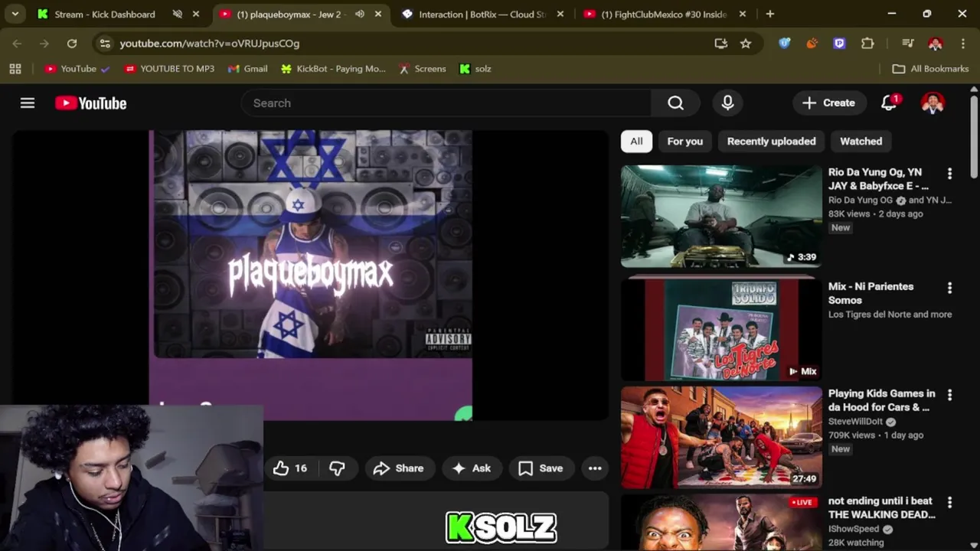The height and width of the screenshot is (551, 980).
Task: Select the Recently uploaded filter chip
Action: 771,142
